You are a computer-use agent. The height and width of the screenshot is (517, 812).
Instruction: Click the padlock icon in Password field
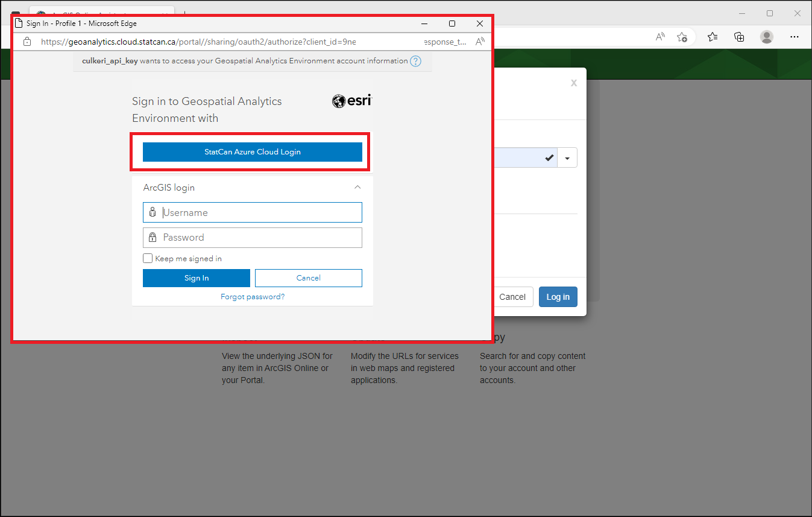click(153, 238)
